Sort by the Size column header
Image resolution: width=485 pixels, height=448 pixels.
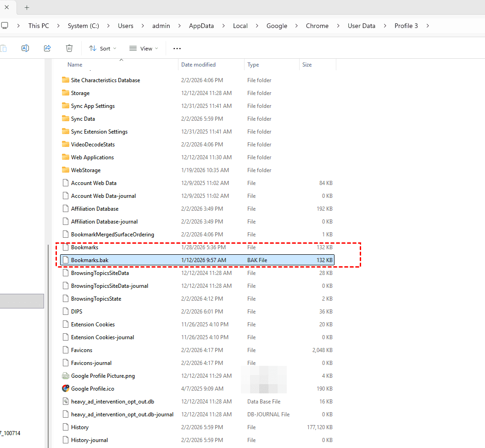pos(307,65)
